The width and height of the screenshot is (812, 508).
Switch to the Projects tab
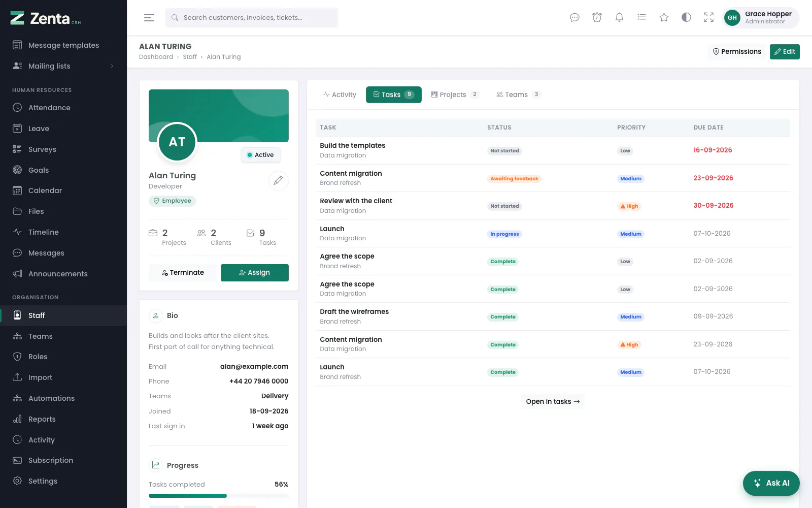tap(455, 94)
